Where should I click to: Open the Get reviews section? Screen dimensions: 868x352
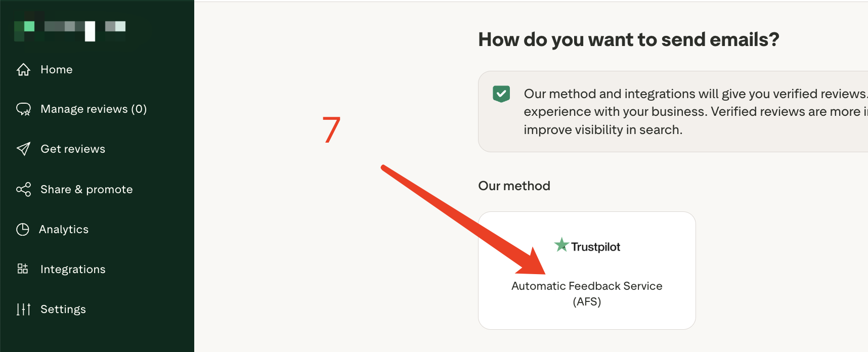click(x=73, y=149)
